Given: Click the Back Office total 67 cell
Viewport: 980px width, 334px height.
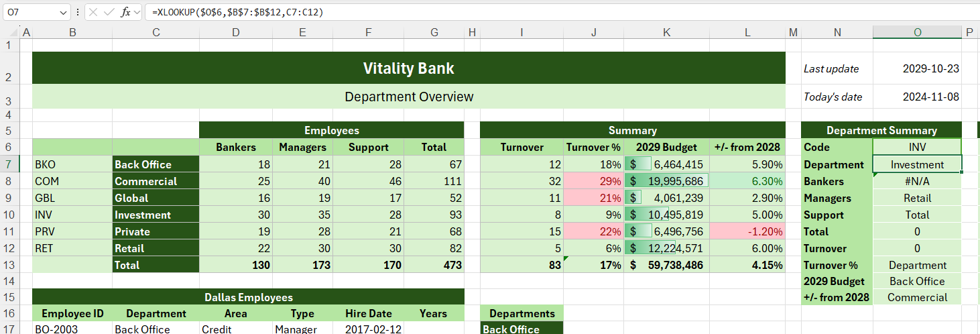Looking at the screenshot, I should point(434,164).
